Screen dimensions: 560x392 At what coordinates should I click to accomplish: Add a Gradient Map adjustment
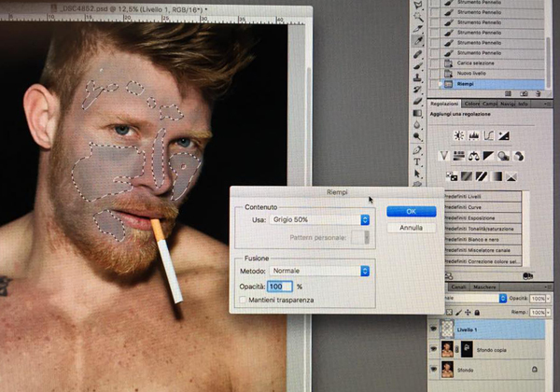(497, 176)
